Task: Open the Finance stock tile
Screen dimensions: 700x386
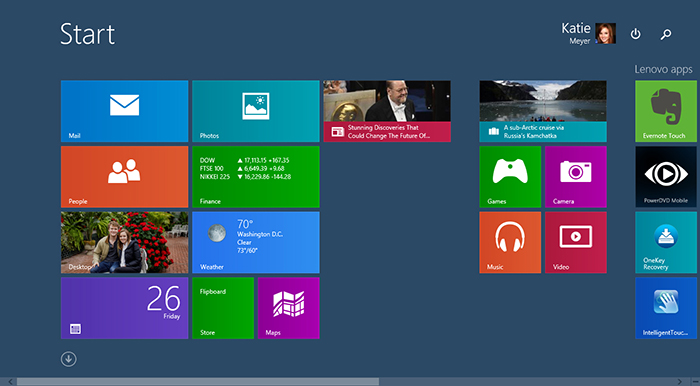Action: pyautogui.click(x=256, y=177)
